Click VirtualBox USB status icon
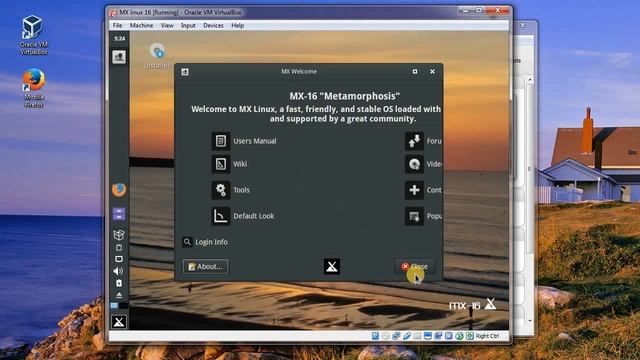This screenshot has height=360, width=640. coord(407,336)
